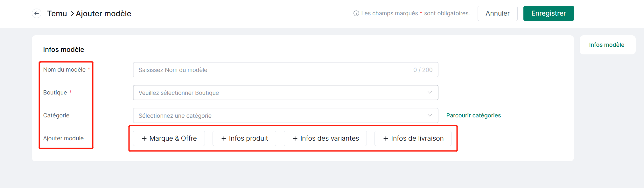Viewport: 644px width, 188px height.
Task: Save with the Enregistrer button
Action: (549, 13)
